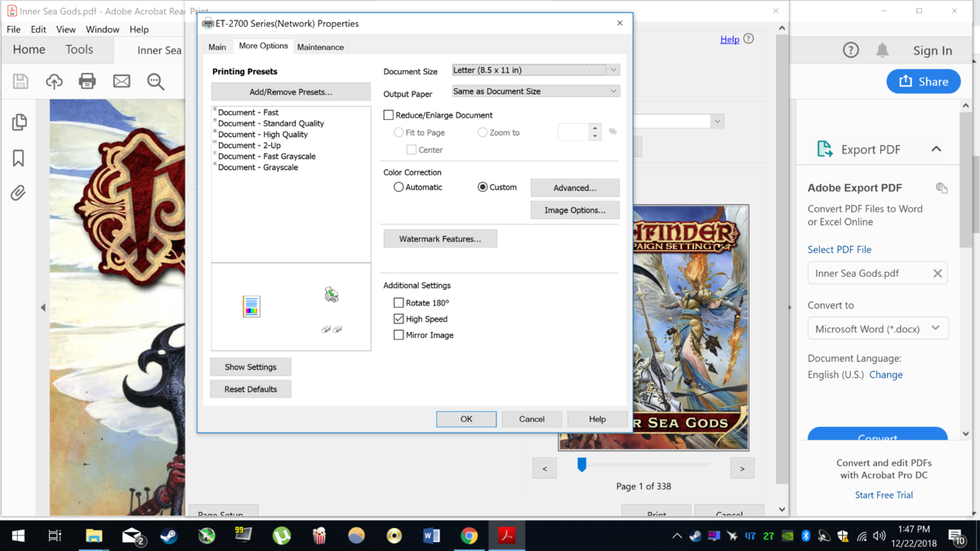Screen dimensions: 980x551
Task: Select Automatic color correction
Action: (399, 187)
